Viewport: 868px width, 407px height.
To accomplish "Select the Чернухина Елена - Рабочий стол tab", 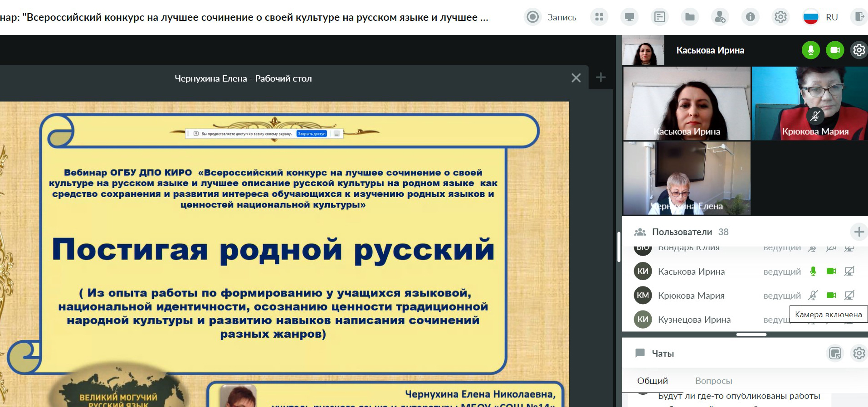I will click(244, 78).
